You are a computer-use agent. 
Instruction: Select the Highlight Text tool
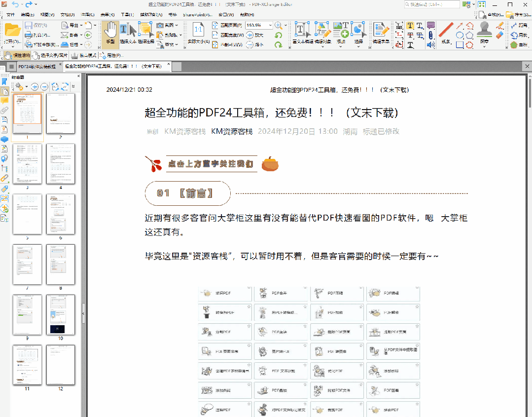point(410,26)
